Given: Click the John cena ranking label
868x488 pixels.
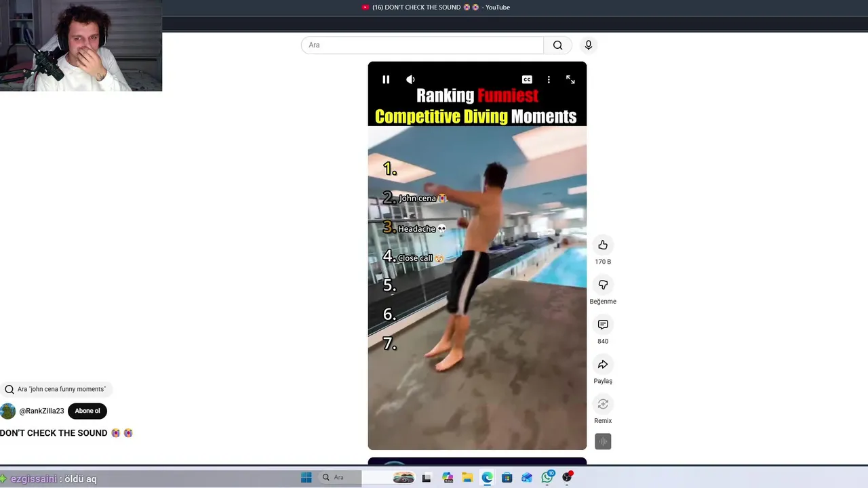Looking at the screenshot, I should (422, 198).
